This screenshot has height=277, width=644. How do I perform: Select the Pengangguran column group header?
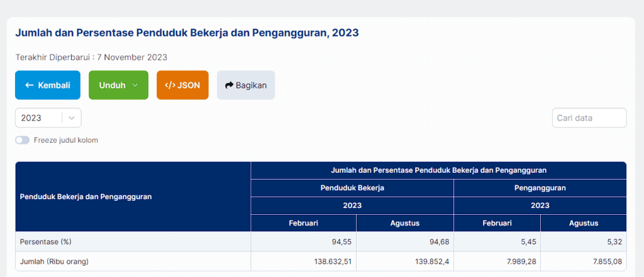pyautogui.click(x=540, y=188)
